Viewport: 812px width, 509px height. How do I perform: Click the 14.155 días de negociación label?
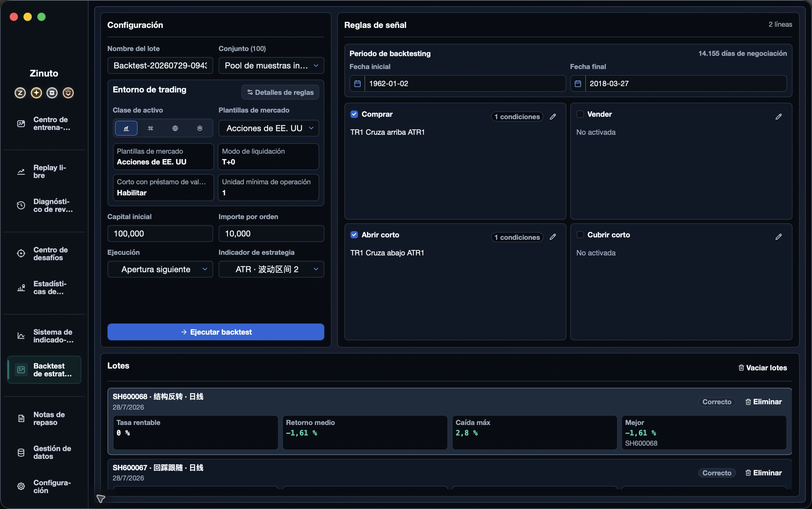point(743,53)
